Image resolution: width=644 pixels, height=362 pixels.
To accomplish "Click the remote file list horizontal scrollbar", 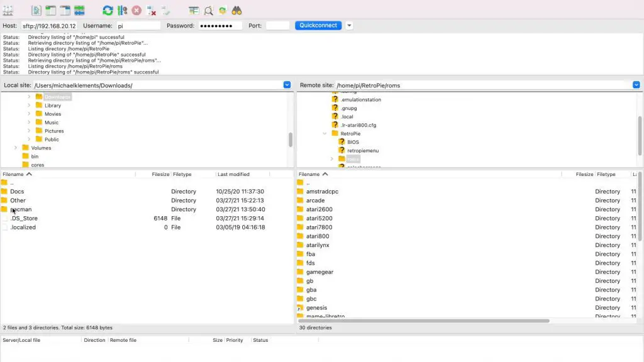I will point(423,321).
